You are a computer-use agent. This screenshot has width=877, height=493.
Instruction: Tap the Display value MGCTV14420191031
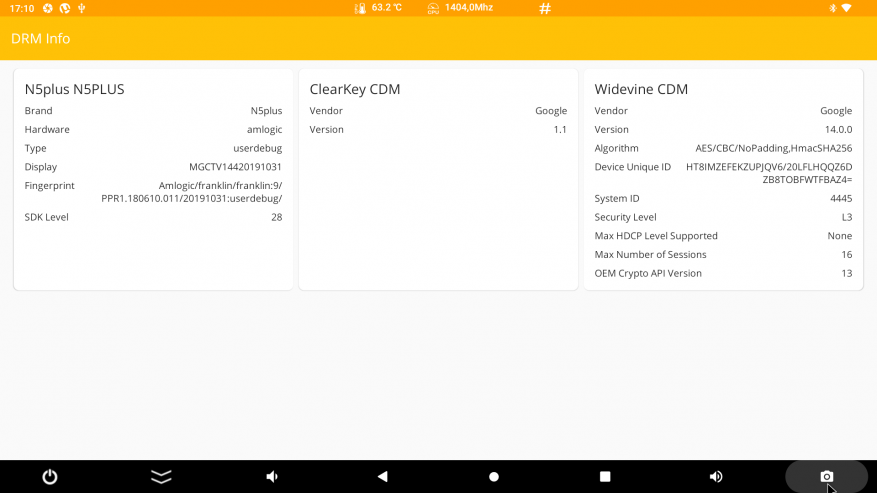(235, 167)
